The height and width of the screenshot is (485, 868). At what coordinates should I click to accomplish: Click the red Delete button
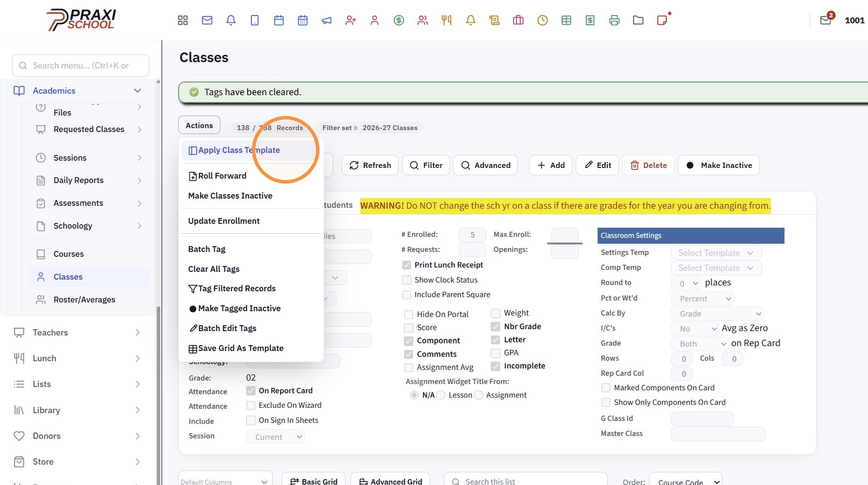[x=649, y=165]
